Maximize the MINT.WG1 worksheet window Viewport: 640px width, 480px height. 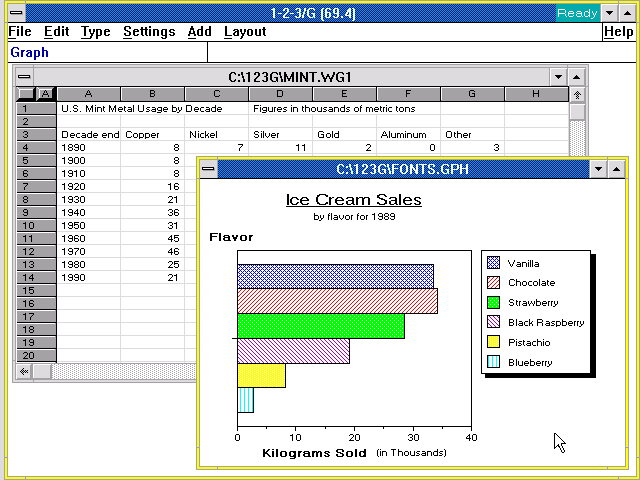pos(576,77)
